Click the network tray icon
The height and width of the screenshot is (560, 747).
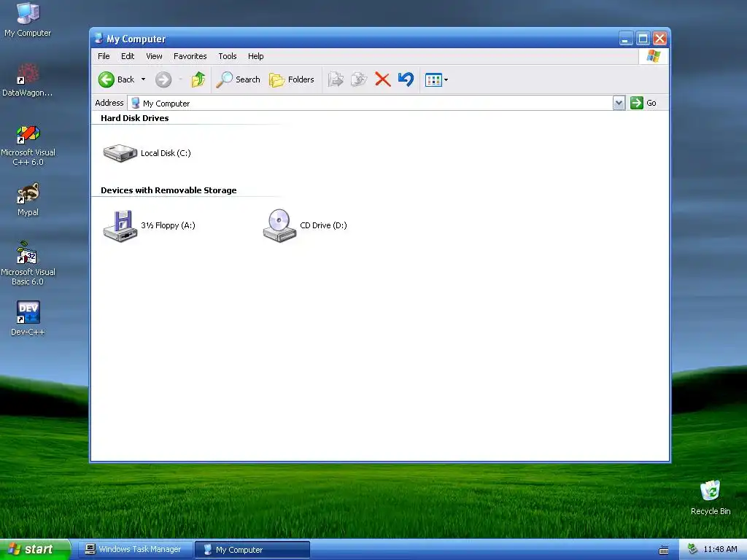point(692,550)
